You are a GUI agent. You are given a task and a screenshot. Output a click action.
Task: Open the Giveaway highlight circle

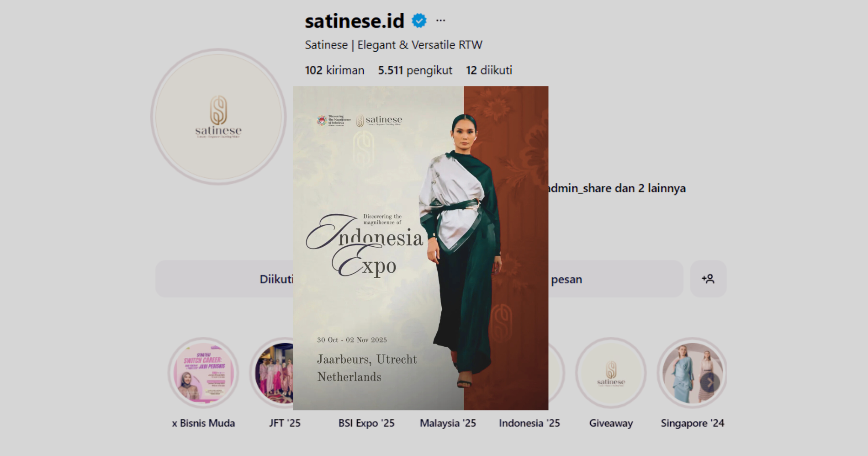pyautogui.click(x=611, y=373)
